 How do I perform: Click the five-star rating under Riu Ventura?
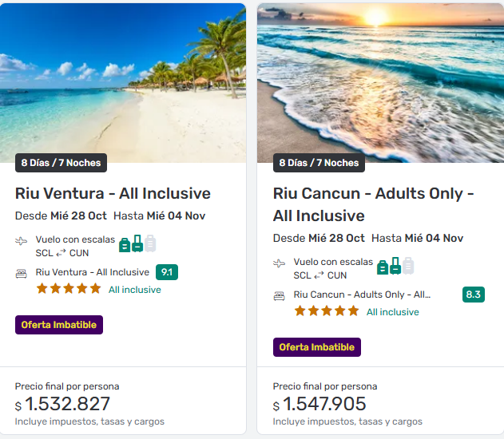69,289
